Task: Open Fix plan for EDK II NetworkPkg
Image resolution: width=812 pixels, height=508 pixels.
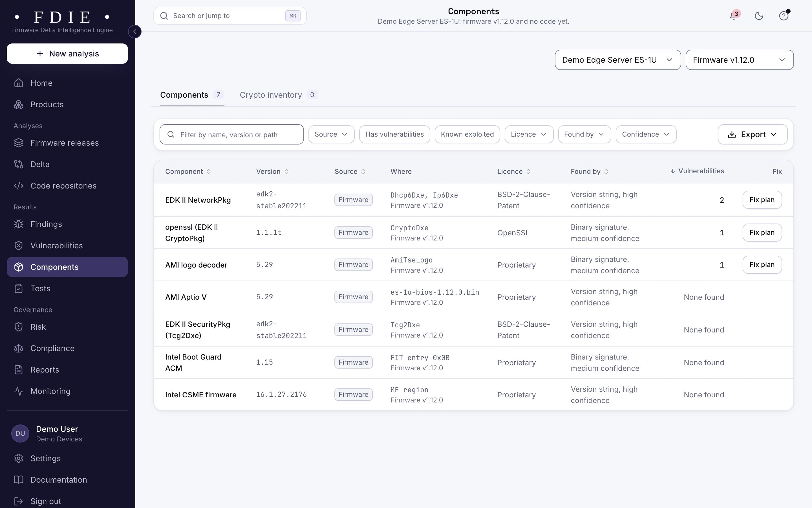Action: (x=762, y=200)
